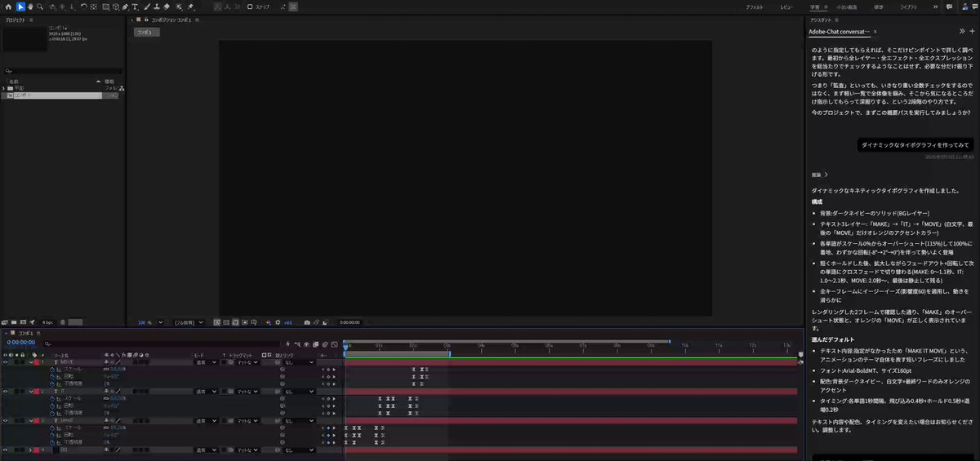Open blend mode dropdown for MOVE layer
This screenshot has height=461, width=980.
[x=206, y=362]
